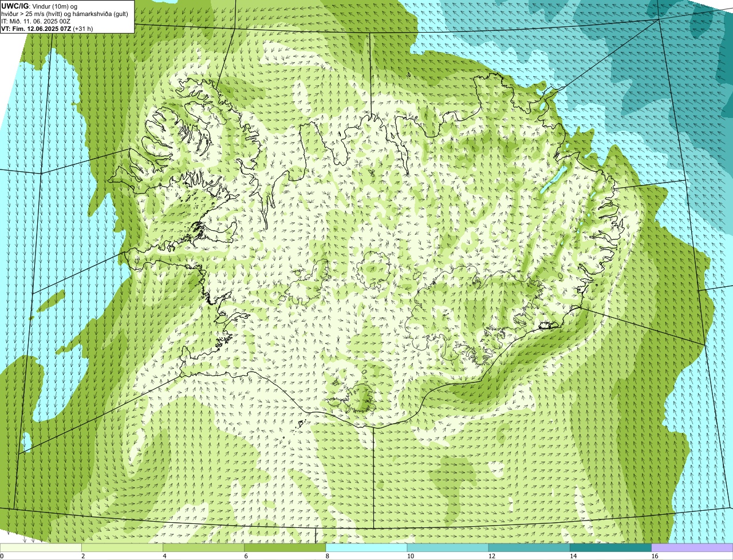
Task: Click the 14–16 m/s dark teal legend swatch
Action: [611, 547]
